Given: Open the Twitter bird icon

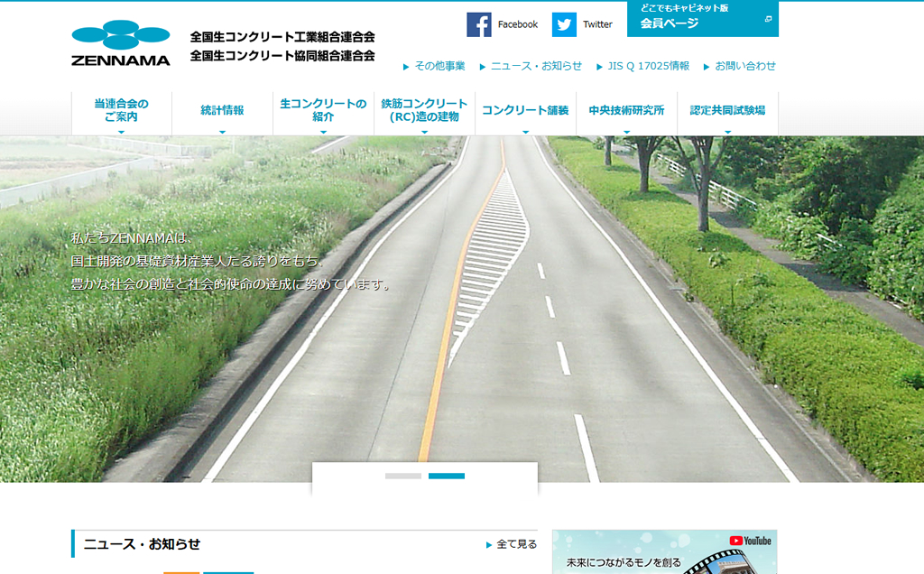Looking at the screenshot, I should click(x=564, y=24).
